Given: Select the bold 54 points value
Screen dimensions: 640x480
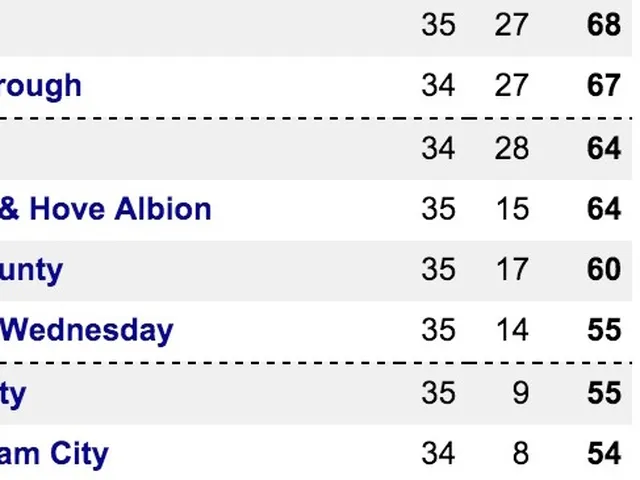Looking at the screenshot, I should 604,454.
